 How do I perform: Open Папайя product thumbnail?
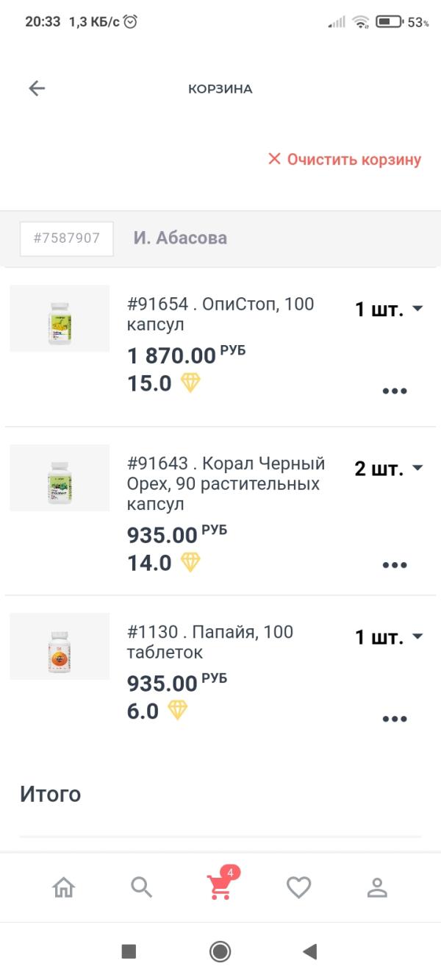pos(60,646)
